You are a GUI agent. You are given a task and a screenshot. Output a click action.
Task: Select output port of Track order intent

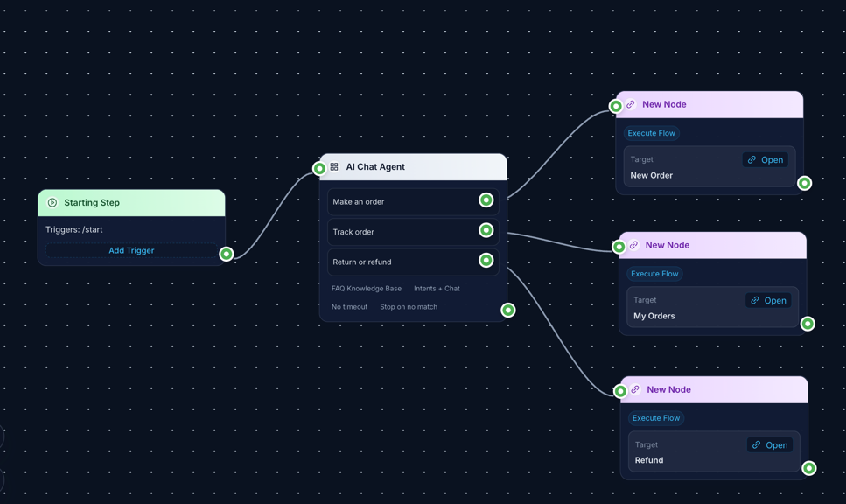[x=486, y=230]
